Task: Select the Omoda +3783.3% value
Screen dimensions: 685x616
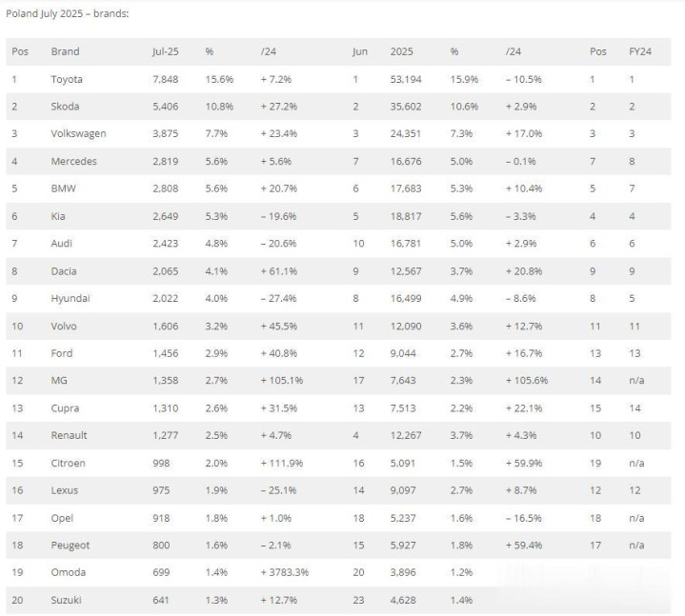Action: [x=285, y=573]
